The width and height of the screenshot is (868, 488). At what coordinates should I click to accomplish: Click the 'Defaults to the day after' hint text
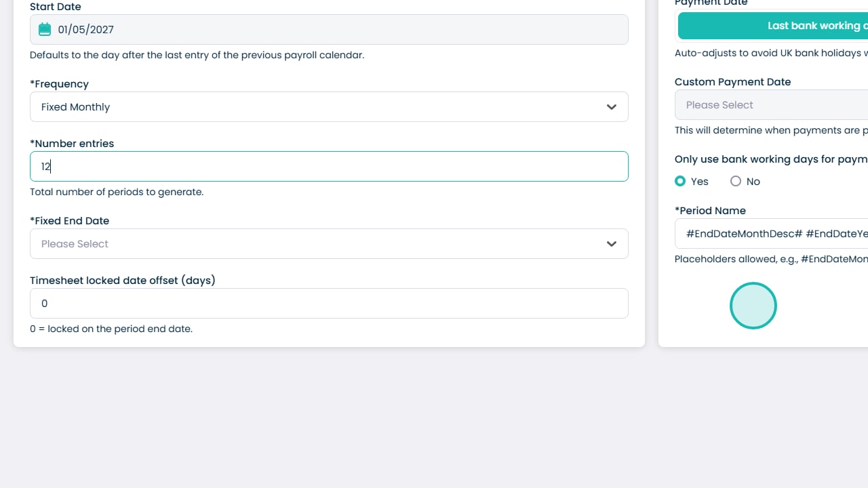point(197,55)
